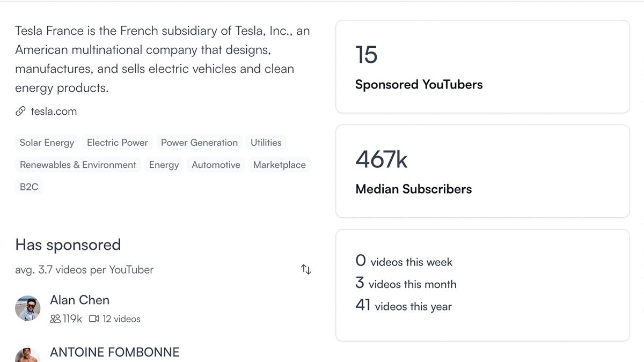
Task: Click the Power Generation tag
Action: pyautogui.click(x=199, y=143)
